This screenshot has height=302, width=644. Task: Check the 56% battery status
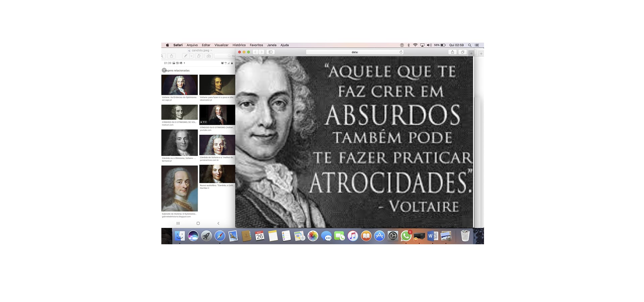[x=440, y=45]
